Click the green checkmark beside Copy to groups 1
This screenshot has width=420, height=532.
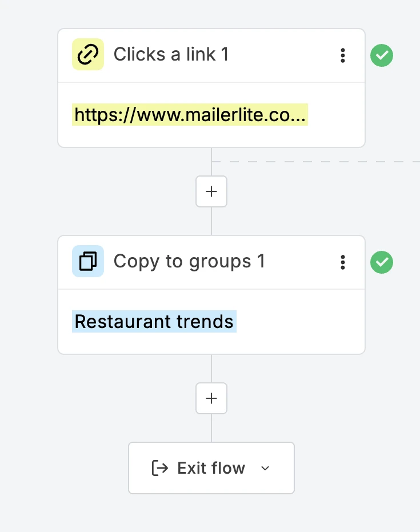coord(381,262)
